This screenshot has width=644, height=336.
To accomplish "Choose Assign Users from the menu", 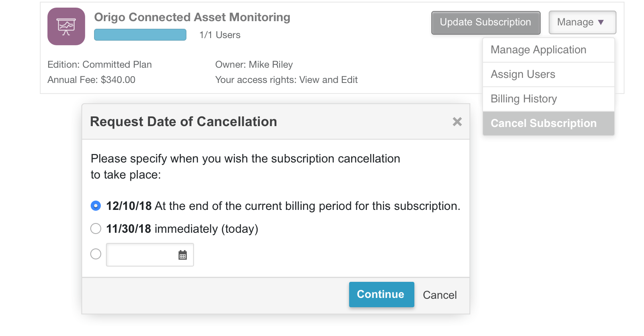I will pyautogui.click(x=548, y=74).
